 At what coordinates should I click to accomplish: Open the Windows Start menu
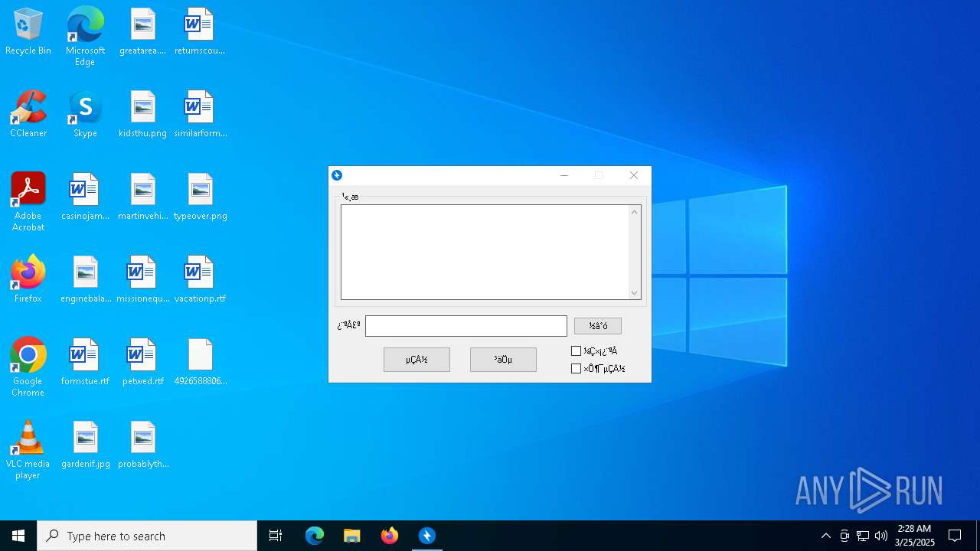[18, 536]
